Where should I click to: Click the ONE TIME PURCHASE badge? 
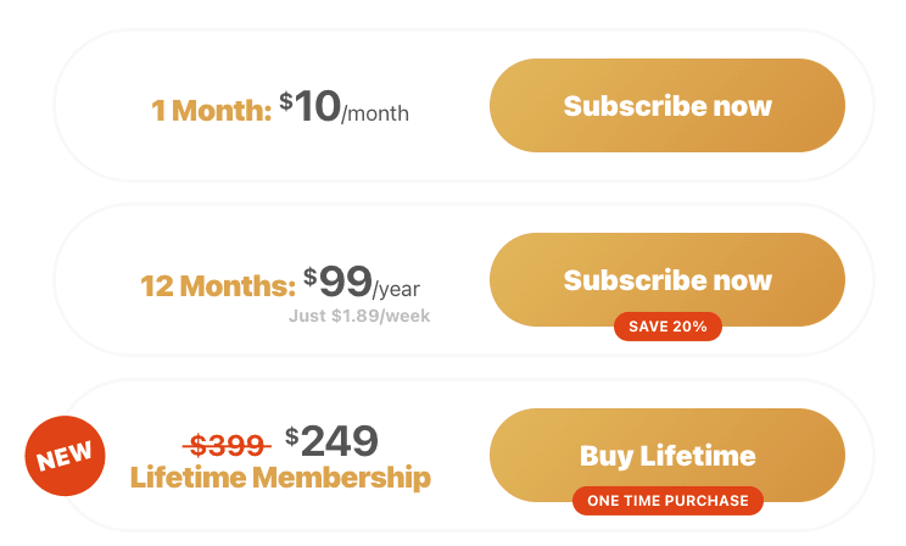point(667,501)
